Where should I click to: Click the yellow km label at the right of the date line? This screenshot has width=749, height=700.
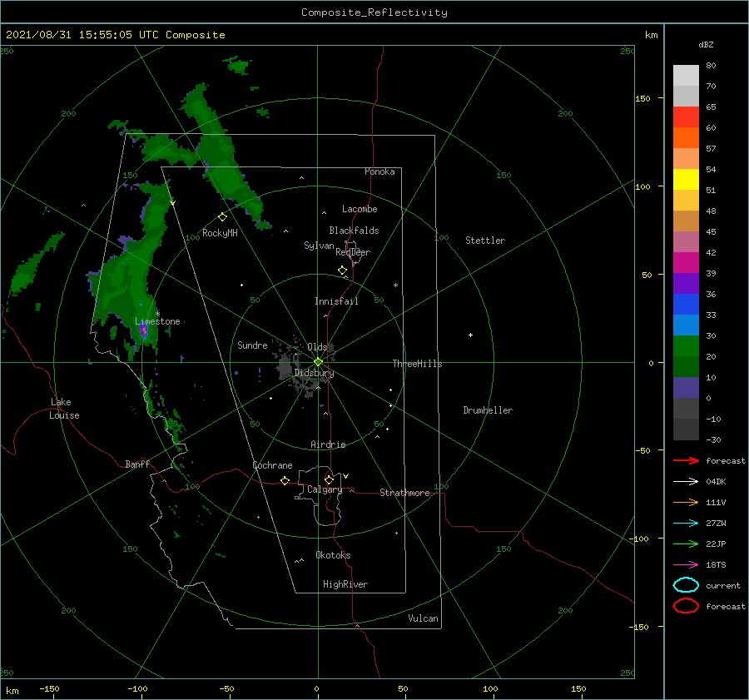point(651,35)
